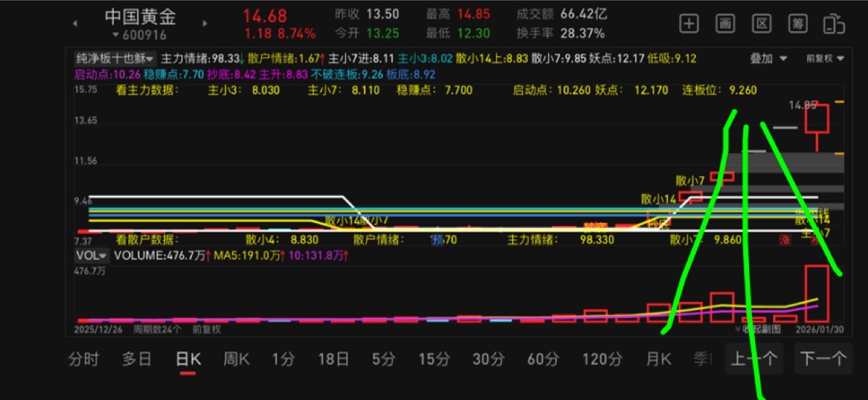Screen dimensions: 868x400
Task: Select the 5分 period tab
Action: point(384,359)
